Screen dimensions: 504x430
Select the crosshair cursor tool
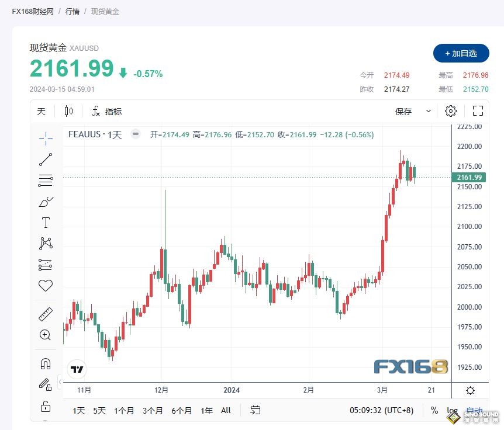coord(46,138)
